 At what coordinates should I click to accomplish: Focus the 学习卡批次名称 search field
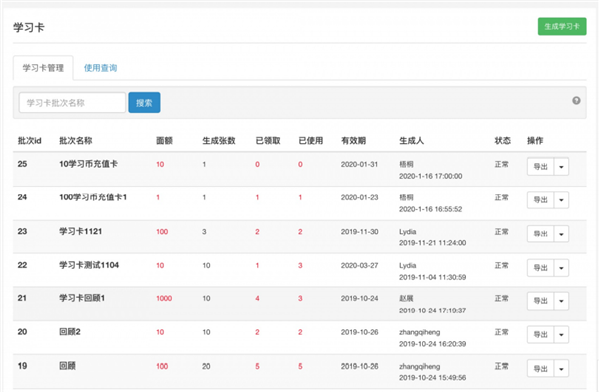coord(72,103)
